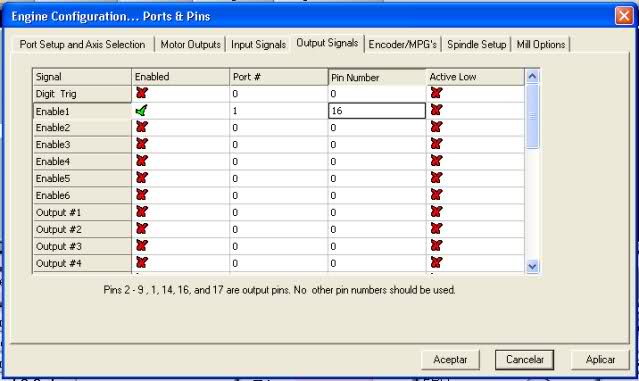Screen dimensions: 639x381
Task: Open the Spindle Setup tab
Action: (x=476, y=44)
